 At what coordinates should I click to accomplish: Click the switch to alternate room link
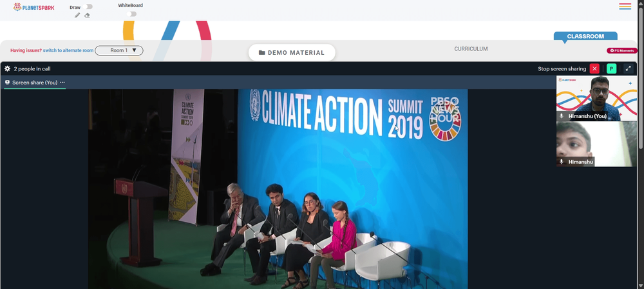68,50
